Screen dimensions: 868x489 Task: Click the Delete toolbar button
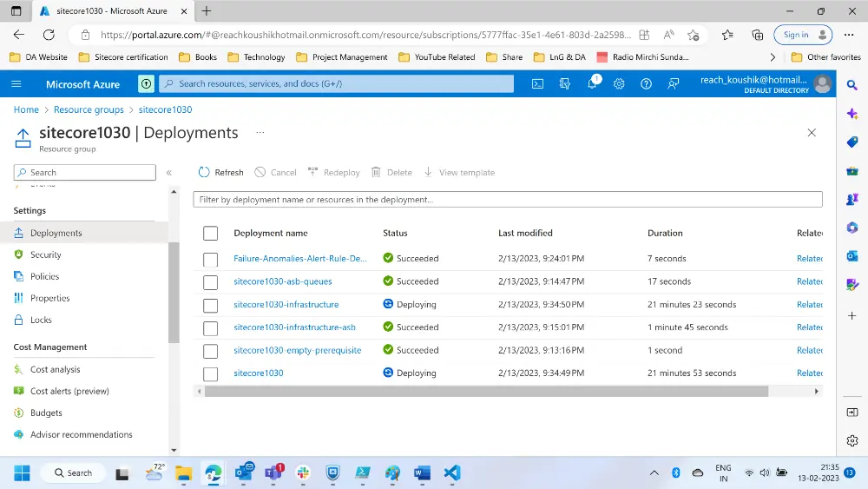pos(391,172)
